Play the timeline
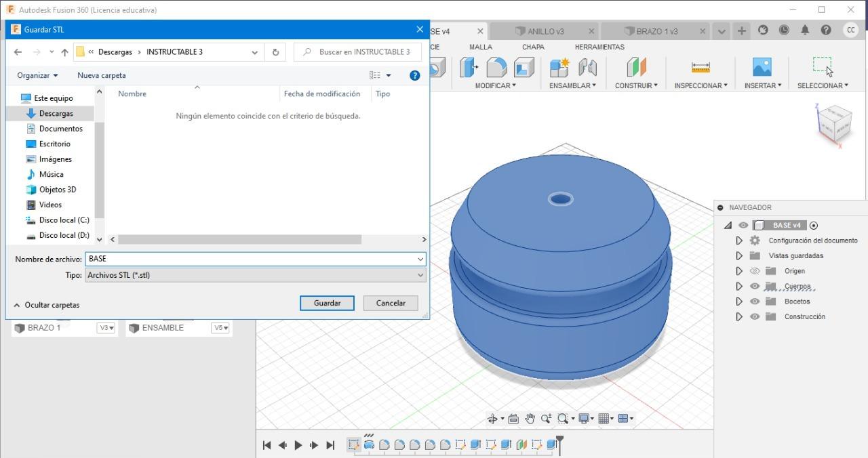The image size is (868, 458). [x=298, y=445]
